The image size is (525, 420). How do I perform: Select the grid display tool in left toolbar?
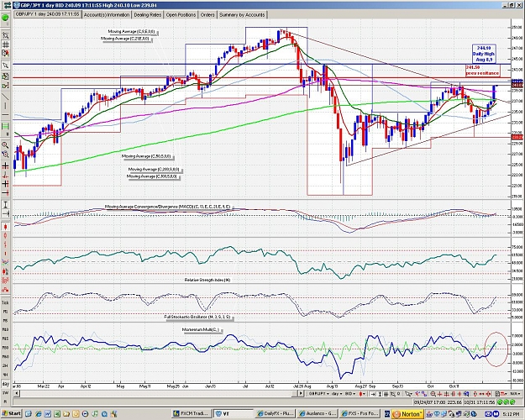pos(5,45)
